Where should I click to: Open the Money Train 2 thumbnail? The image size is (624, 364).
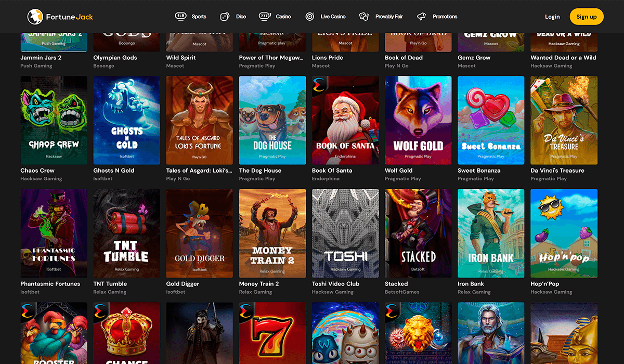[x=272, y=233]
